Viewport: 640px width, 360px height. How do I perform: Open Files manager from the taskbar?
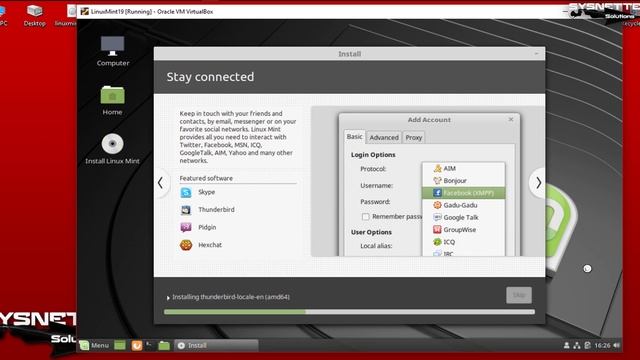(164, 346)
